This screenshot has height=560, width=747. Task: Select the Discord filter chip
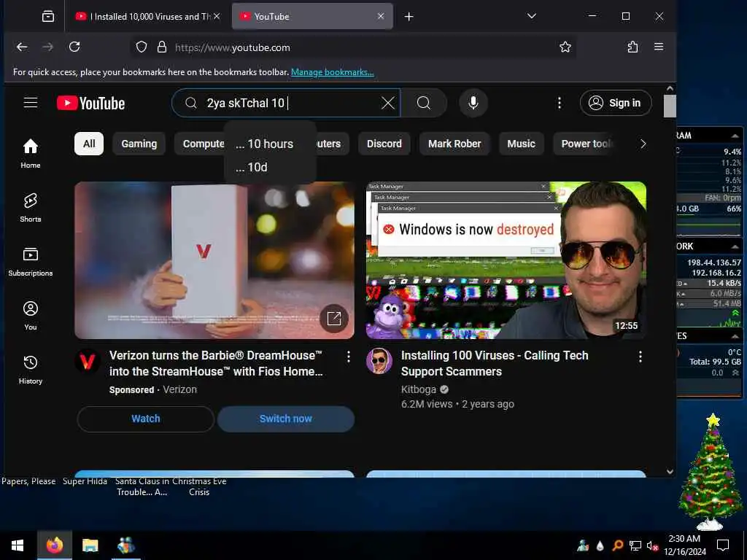tap(384, 144)
